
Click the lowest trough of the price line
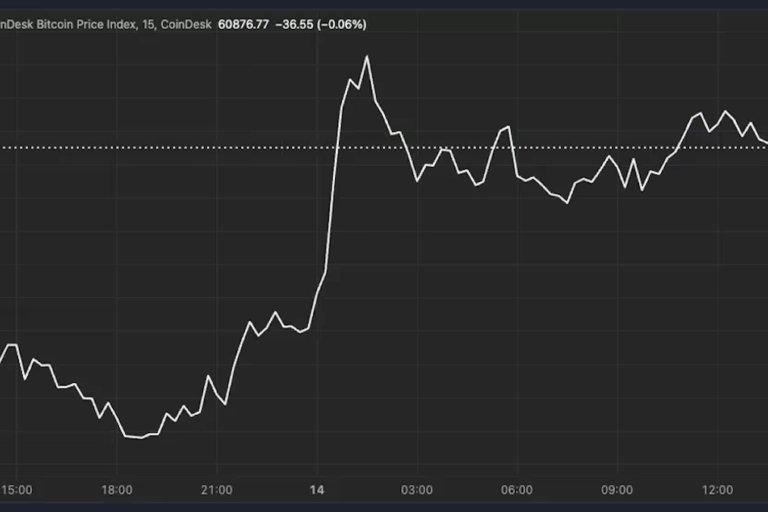click(141, 437)
